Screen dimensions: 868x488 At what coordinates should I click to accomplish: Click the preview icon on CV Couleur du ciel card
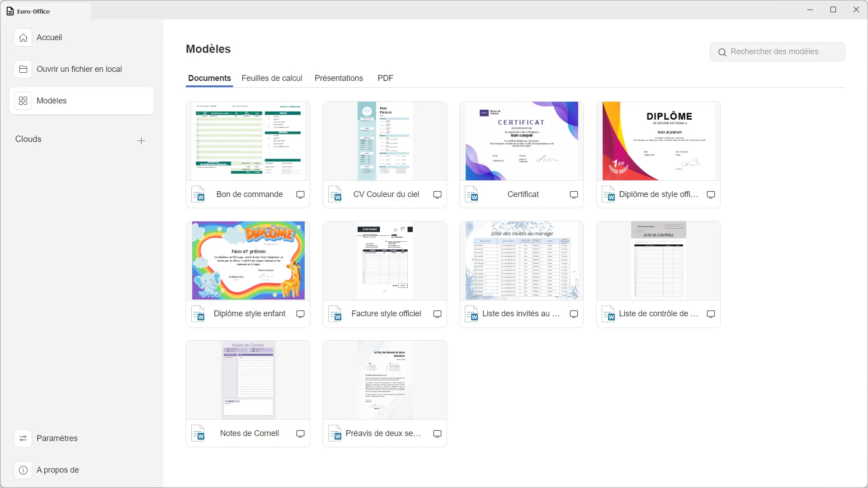(437, 195)
